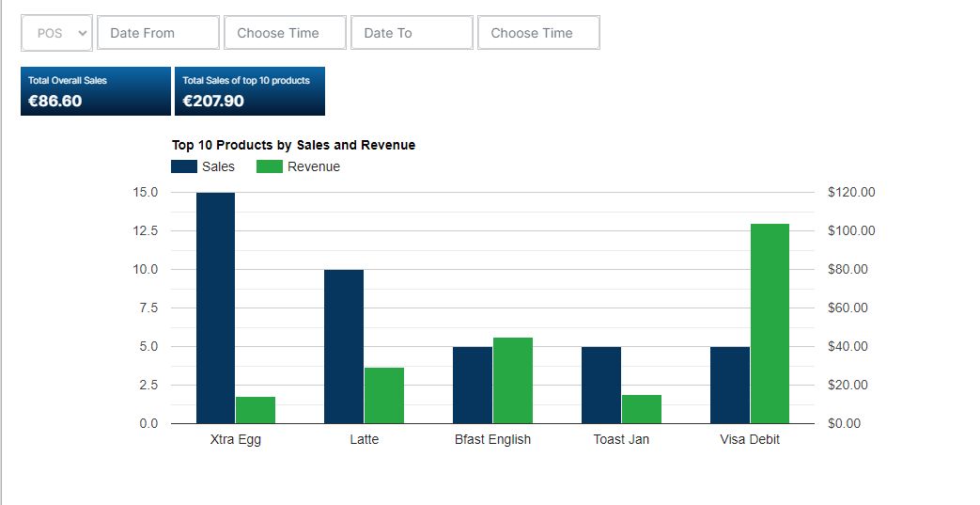980x505 pixels.
Task: Click the first Choose Time field
Action: click(285, 33)
